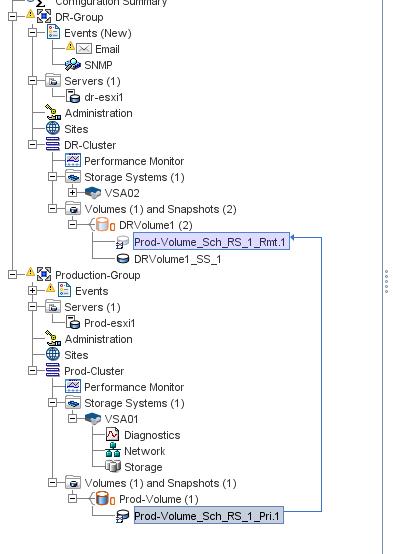The height and width of the screenshot is (554, 393).
Task: Select Prod-Volume_Sch_RS_1_Pri.1 primary snapshot
Action: tap(209, 515)
